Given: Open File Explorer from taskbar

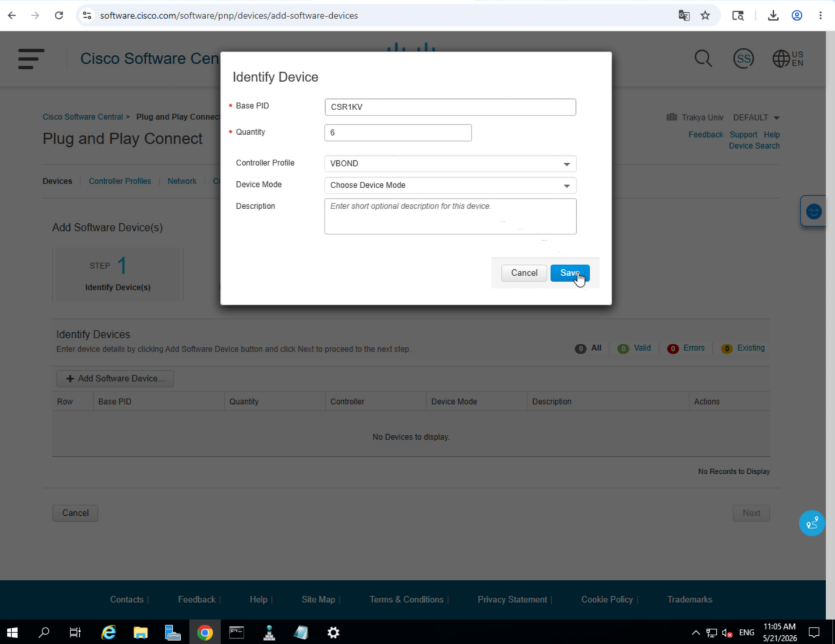Looking at the screenshot, I should tap(140, 632).
